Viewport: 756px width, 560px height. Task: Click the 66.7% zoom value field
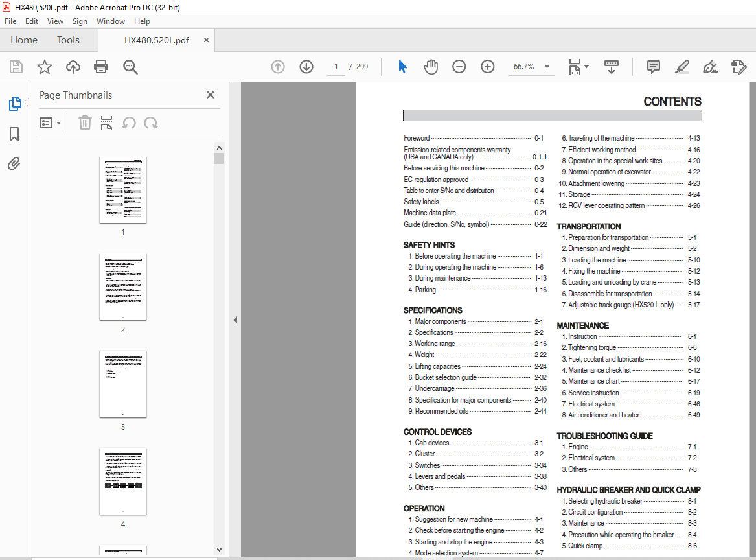pos(523,67)
